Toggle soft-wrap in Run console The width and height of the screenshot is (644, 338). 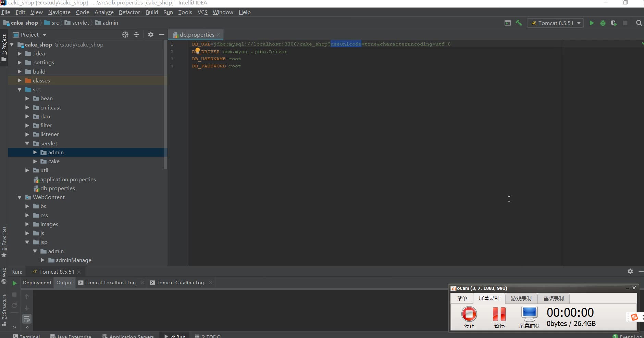[27, 319]
